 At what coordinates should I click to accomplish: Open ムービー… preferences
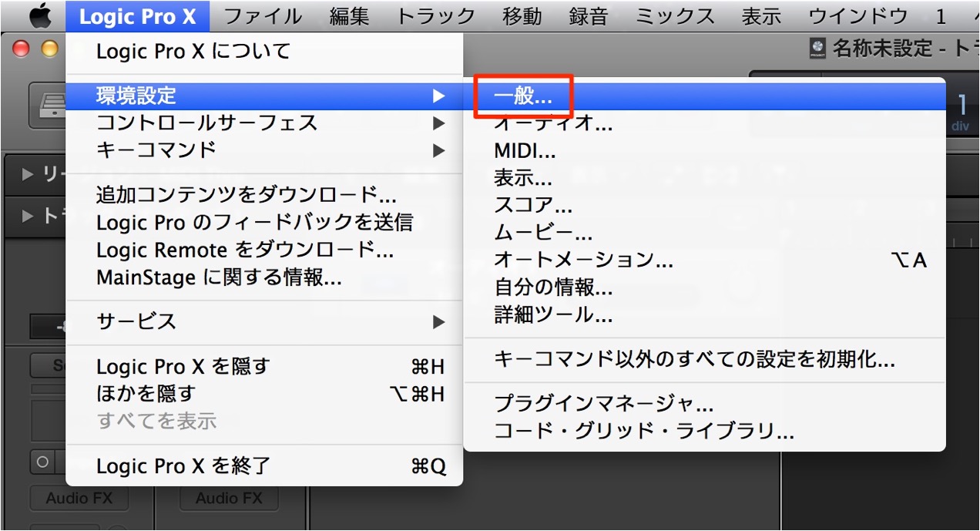click(x=704, y=233)
